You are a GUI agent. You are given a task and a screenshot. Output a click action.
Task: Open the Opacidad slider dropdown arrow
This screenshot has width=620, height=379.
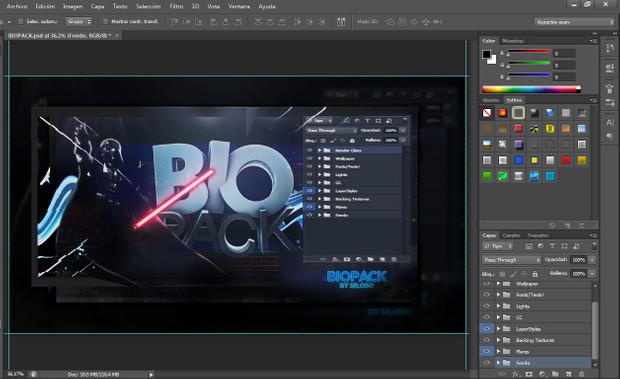pos(592,260)
